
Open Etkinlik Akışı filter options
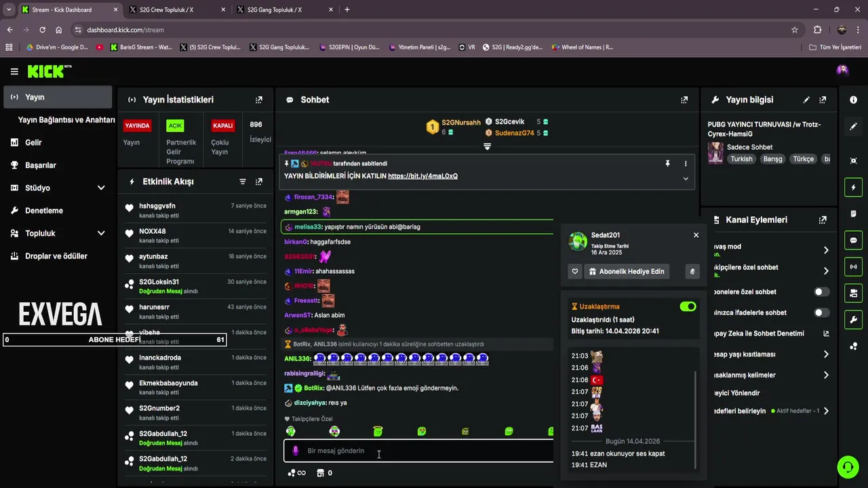coord(243,182)
